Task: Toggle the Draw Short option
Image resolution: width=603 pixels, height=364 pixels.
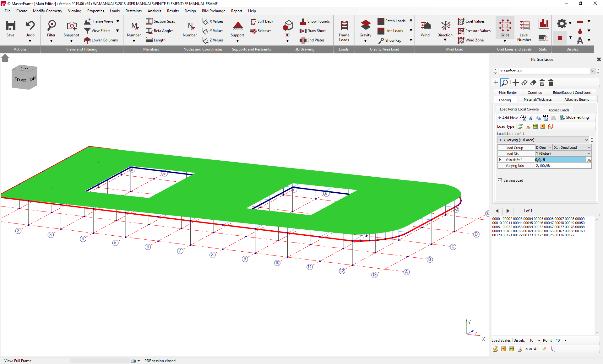Action: (x=313, y=31)
